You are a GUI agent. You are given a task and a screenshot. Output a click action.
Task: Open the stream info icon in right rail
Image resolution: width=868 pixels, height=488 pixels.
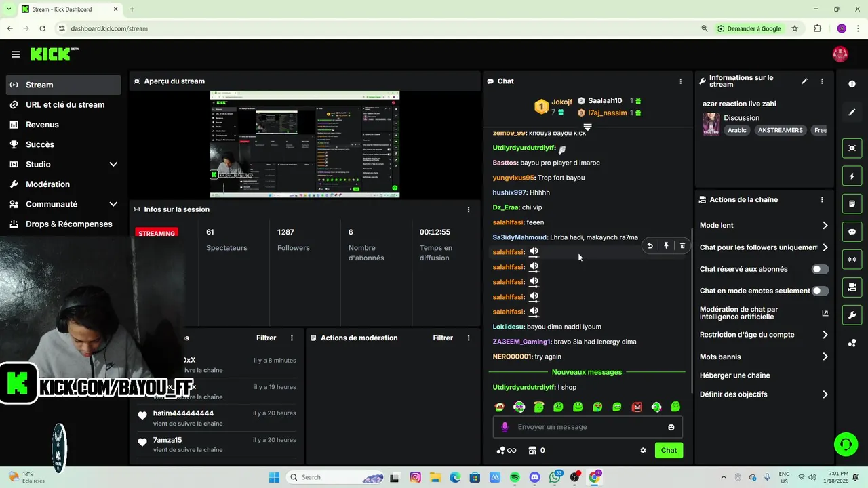(x=852, y=84)
